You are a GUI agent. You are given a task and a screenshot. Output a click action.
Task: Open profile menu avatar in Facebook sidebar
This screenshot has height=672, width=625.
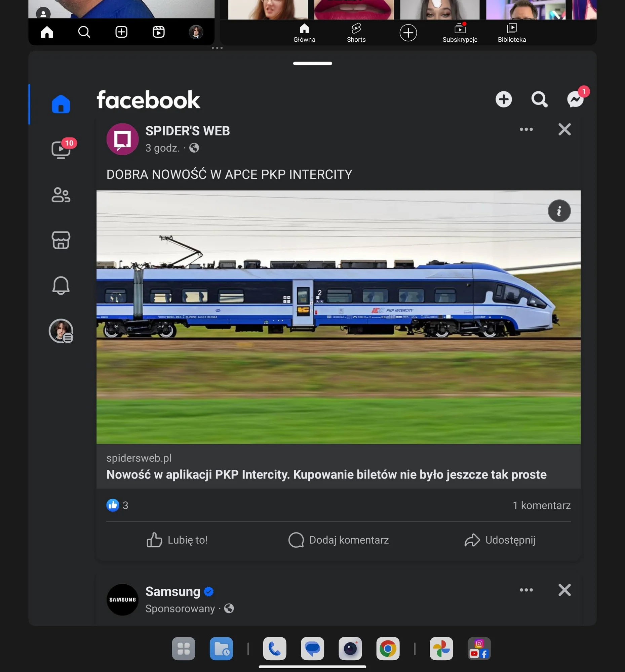[61, 331]
